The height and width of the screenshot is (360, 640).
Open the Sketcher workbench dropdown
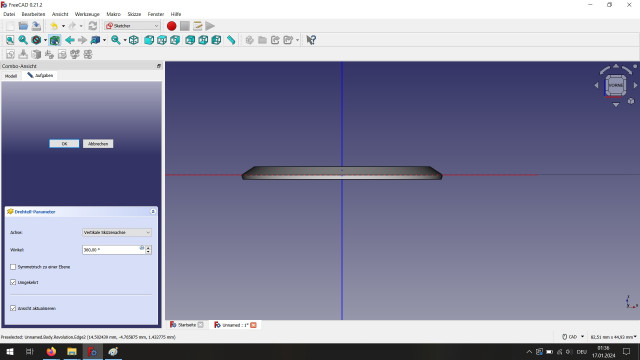click(132, 26)
